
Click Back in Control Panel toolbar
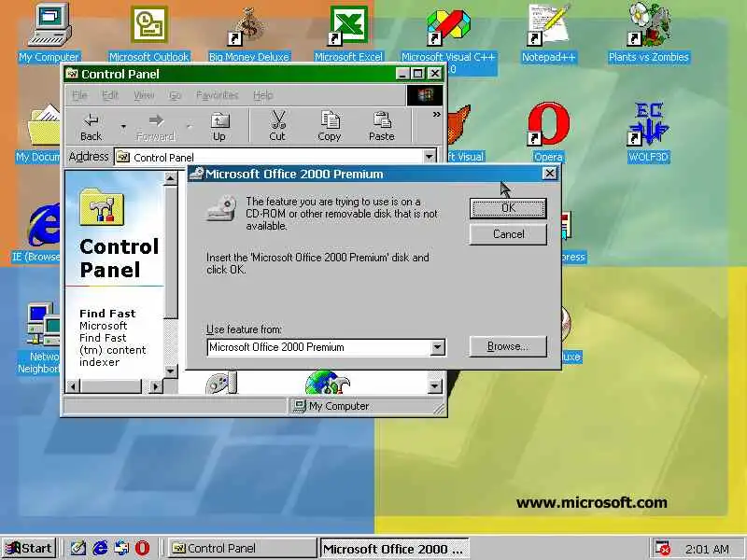[x=91, y=127]
